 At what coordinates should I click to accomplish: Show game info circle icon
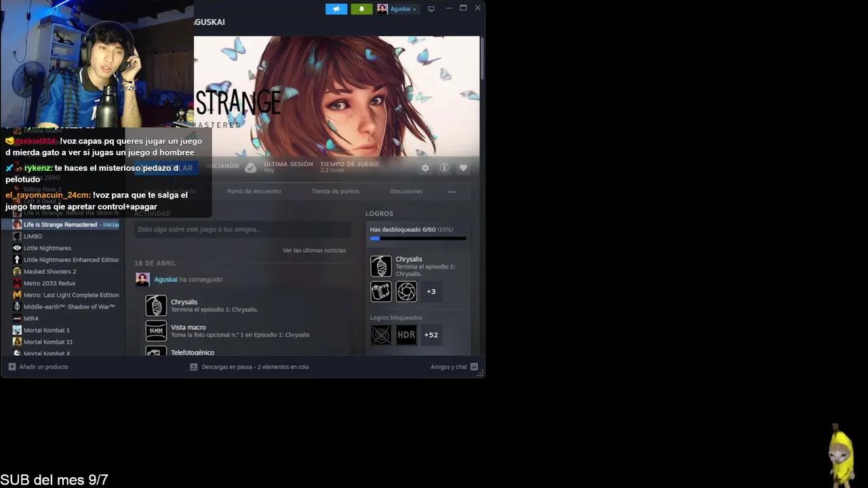[444, 168]
